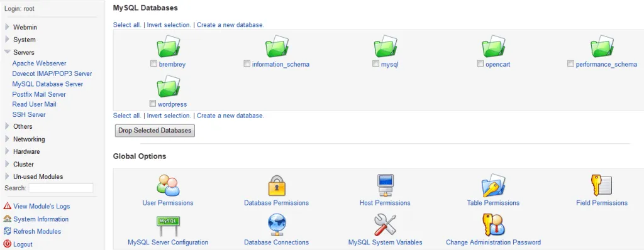Open the Database Connections text link
The image size is (644, 250).
[x=277, y=242]
